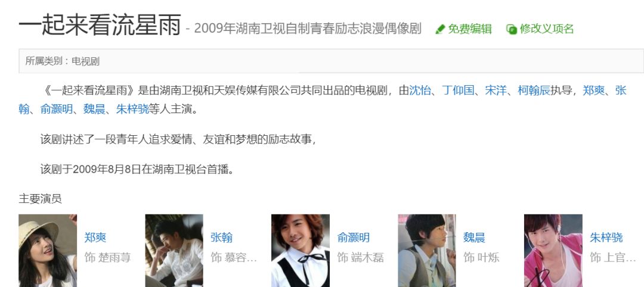
Task: Select 俞灏明 cast portrait thumbnail
Action: (300, 251)
